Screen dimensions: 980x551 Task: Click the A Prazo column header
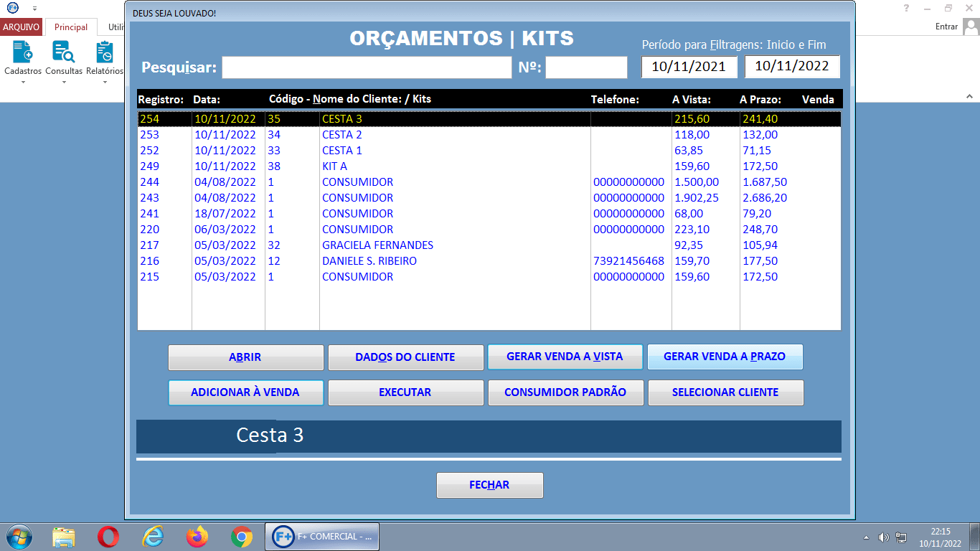tap(760, 100)
